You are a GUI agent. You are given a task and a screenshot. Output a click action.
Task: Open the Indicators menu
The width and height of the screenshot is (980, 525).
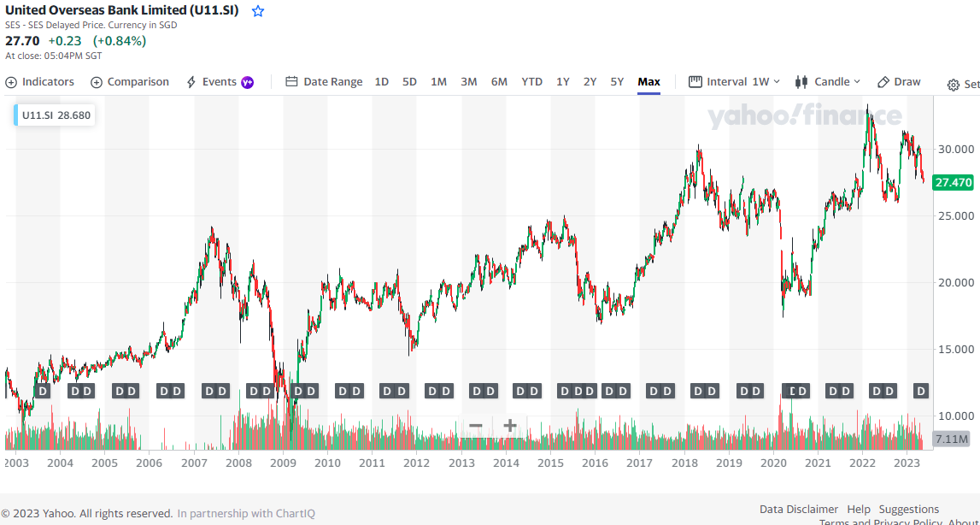click(39, 82)
